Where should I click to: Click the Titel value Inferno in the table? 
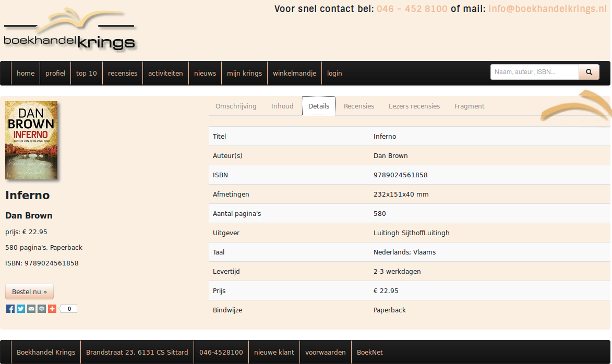tap(385, 137)
